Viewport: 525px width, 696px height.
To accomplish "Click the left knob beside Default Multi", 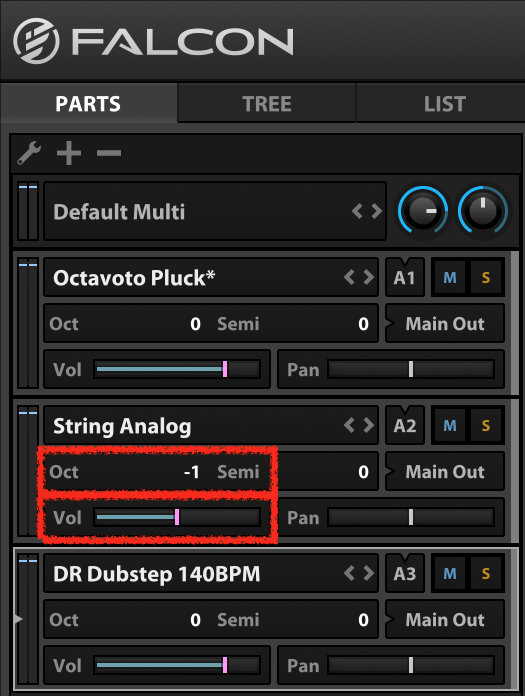I will pos(422,211).
